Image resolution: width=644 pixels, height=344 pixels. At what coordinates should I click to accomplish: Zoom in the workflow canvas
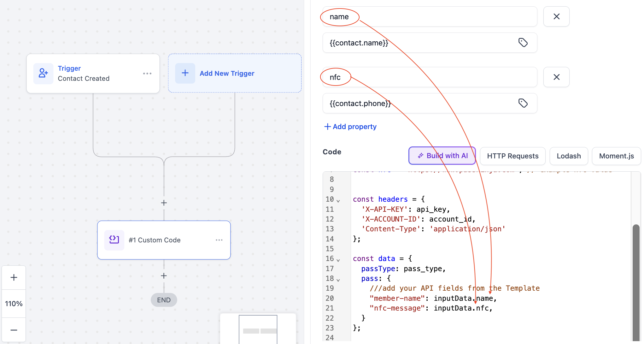14,278
